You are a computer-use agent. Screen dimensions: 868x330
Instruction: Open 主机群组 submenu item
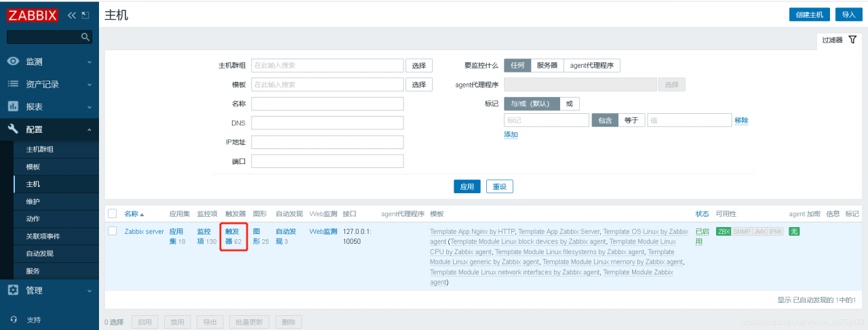pos(56,149)
